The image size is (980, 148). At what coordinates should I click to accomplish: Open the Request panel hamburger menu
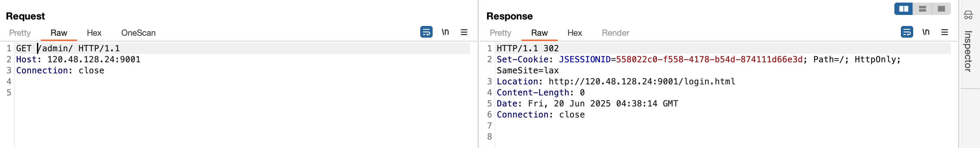(x=464, y=32)
